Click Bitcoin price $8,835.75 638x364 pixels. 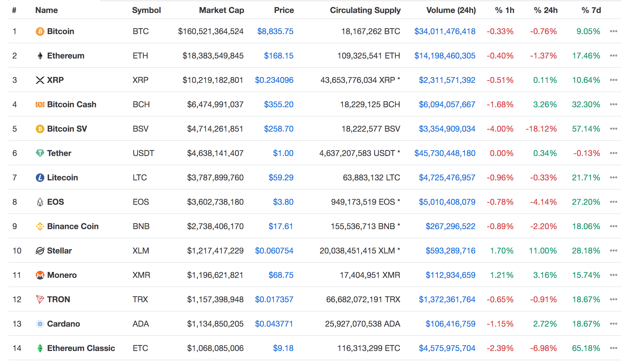click(x=275, y=31)
